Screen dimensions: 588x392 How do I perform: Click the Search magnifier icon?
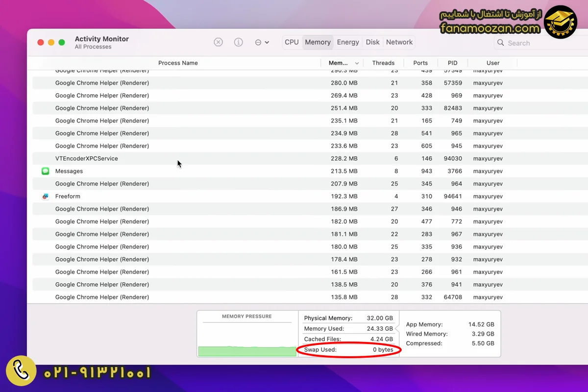[501, 43]
